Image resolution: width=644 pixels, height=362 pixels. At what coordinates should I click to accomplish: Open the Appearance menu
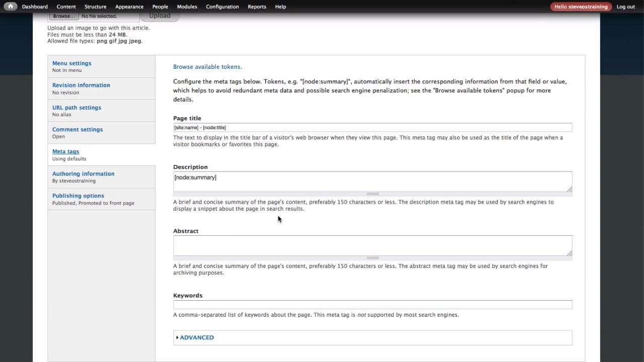click(x=129, y=7)
